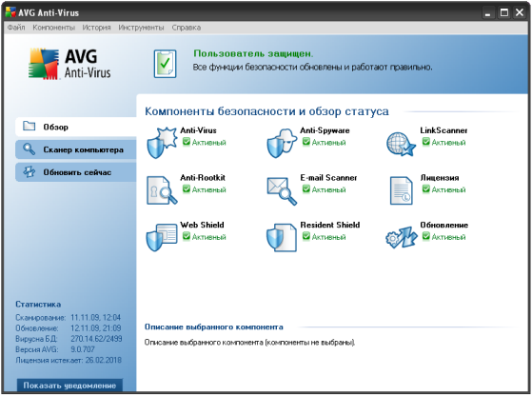Open the Инструменты menu

coord(141,28)
